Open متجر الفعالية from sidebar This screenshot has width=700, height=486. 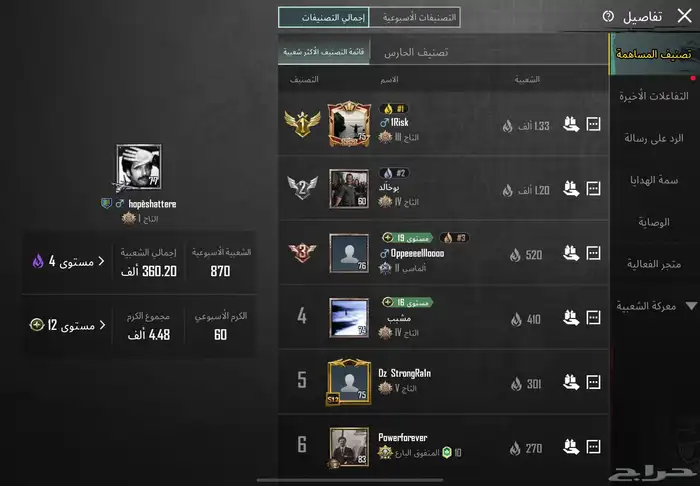(x=654, y=264)
